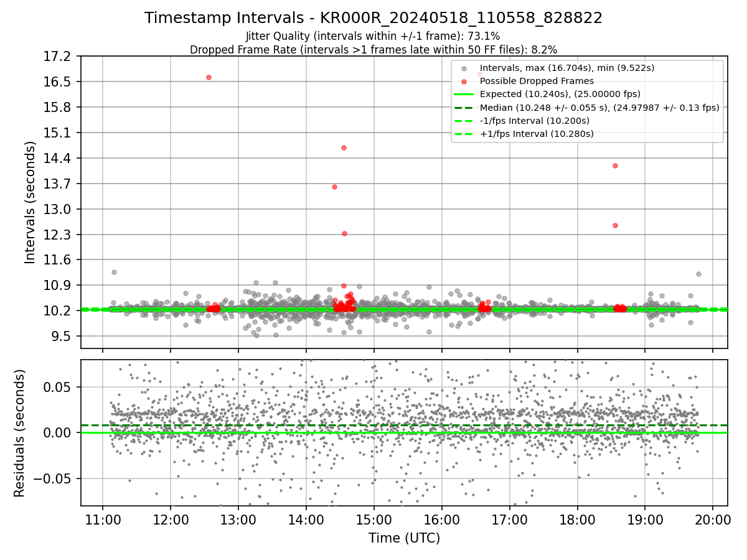747x560 pixels.
Task: Click the plot title 'Timestamp Intervals - KR000R_20240518_110558_828822'
Action: 374,18
